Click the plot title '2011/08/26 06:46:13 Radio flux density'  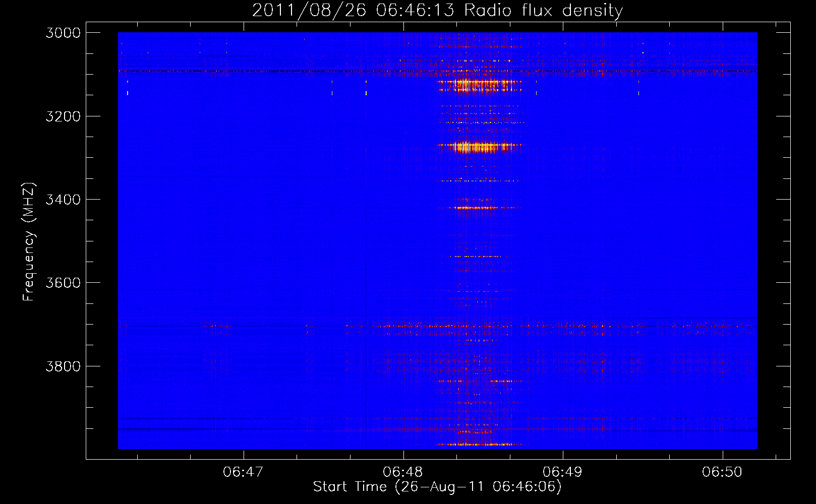[437, 10]
